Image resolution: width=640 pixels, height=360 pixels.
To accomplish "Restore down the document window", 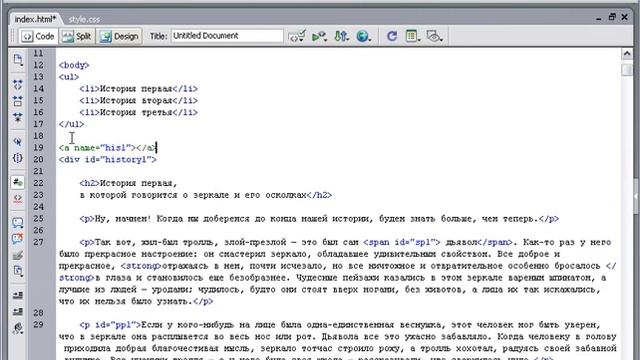I will point(612,17).
